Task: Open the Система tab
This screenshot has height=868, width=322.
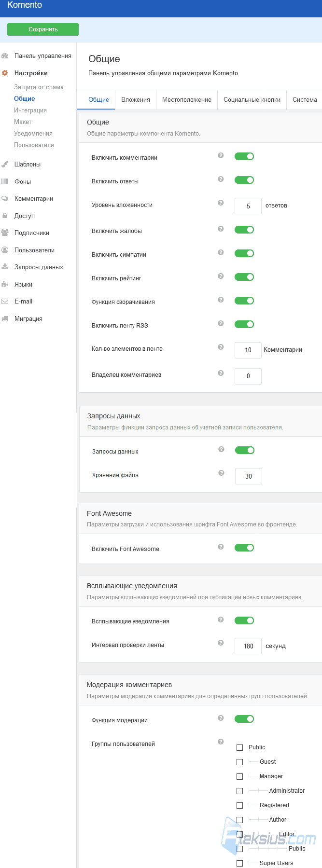Action: coord(305,100)
